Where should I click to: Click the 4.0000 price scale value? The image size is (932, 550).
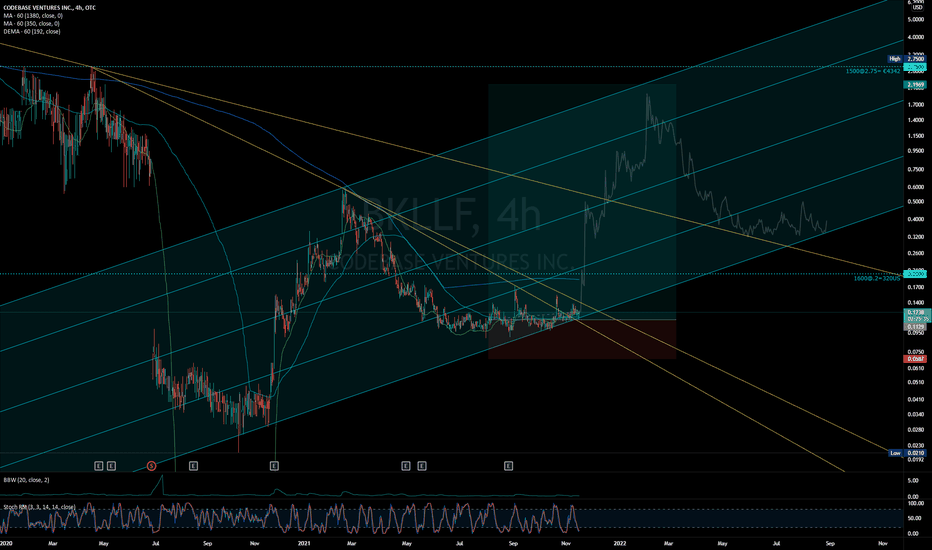point(916,37)
